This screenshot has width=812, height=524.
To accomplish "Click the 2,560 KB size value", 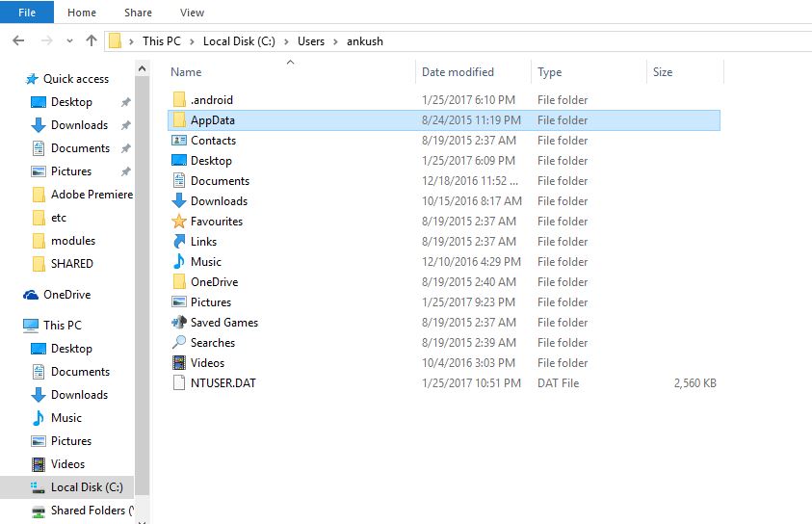I will (x=694, y=383).
